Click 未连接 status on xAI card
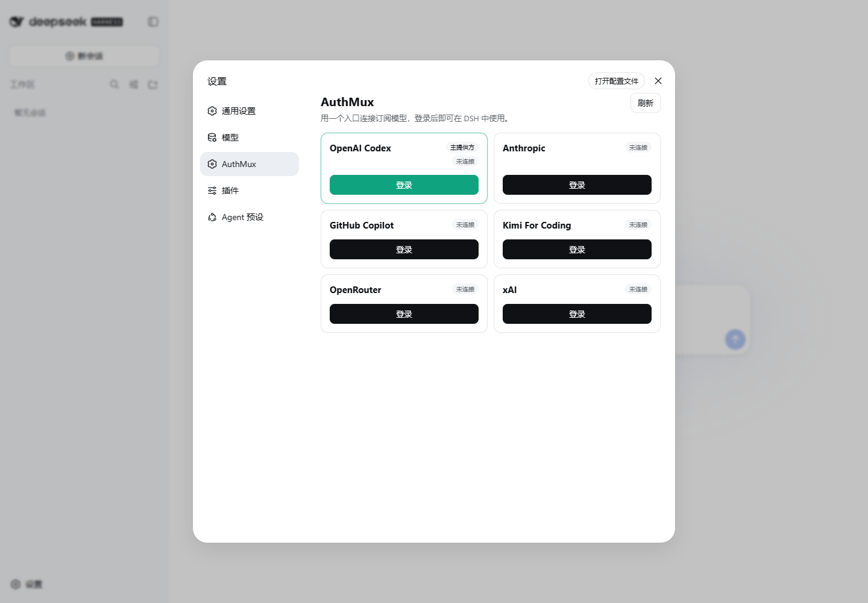Screen dimensions: 868x603 (x=638, y=289)
